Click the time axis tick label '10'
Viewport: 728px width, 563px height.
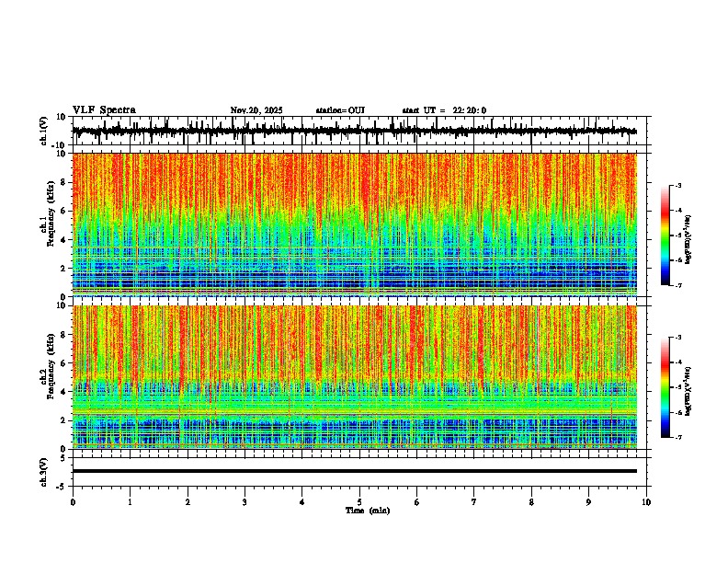pyautogui.click(x=646, y=502)
